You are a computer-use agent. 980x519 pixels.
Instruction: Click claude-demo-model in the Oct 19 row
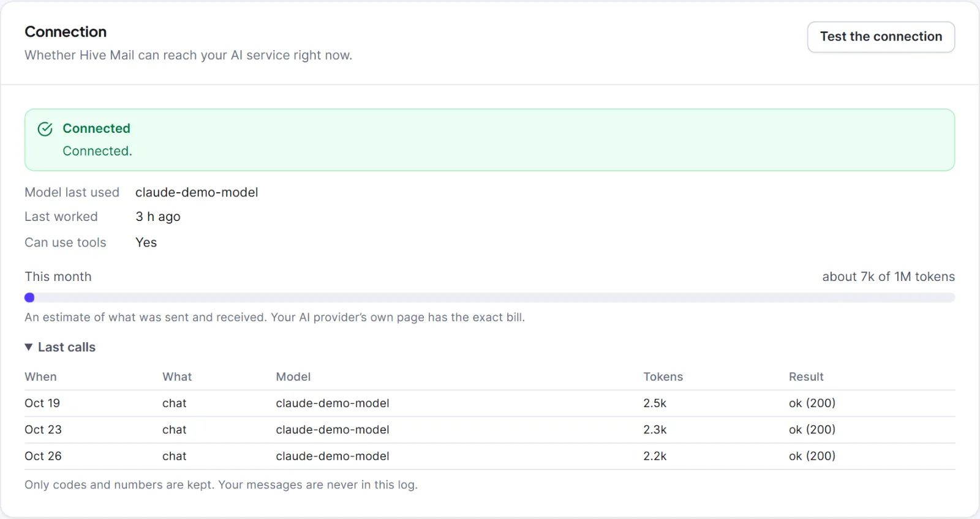(333, 403)
